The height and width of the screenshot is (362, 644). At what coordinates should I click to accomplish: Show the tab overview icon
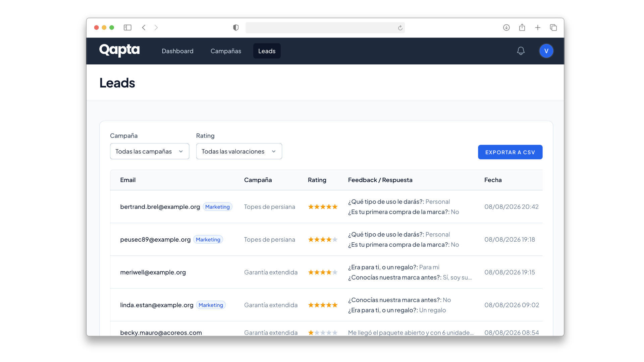click(553, 27)
